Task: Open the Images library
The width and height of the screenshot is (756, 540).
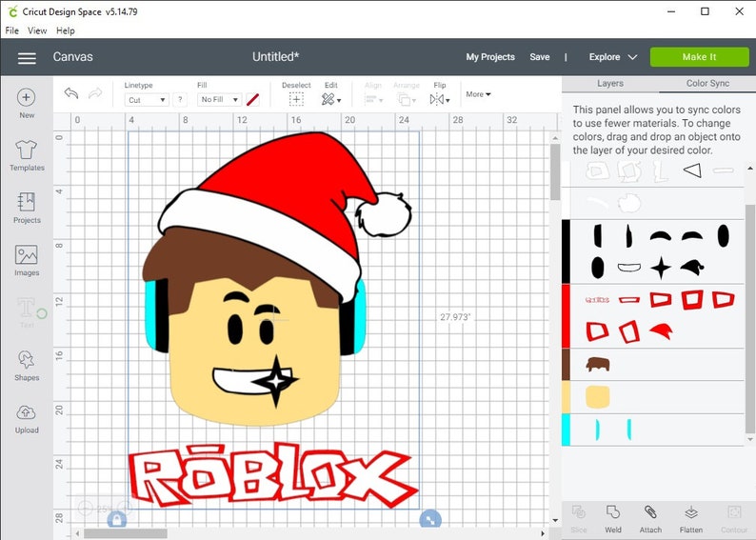Action: point(27,261)
